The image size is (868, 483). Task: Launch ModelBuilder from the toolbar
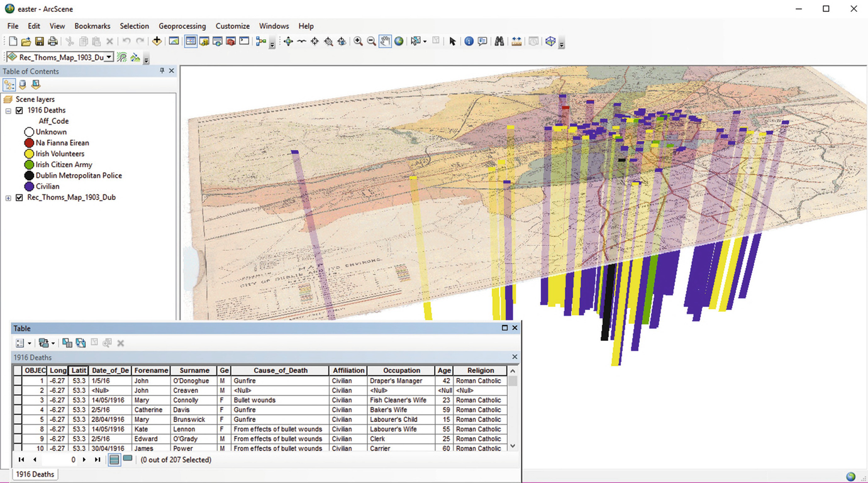[x=260, y=42]
